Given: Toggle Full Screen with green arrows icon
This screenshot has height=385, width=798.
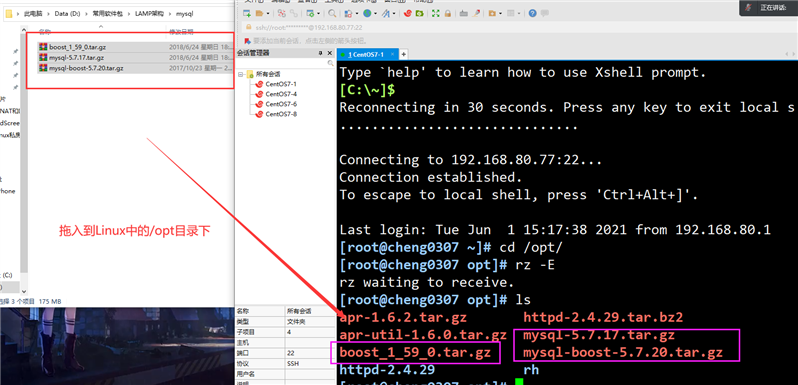Looking at the screenshot, I should [x=435, y=13].
